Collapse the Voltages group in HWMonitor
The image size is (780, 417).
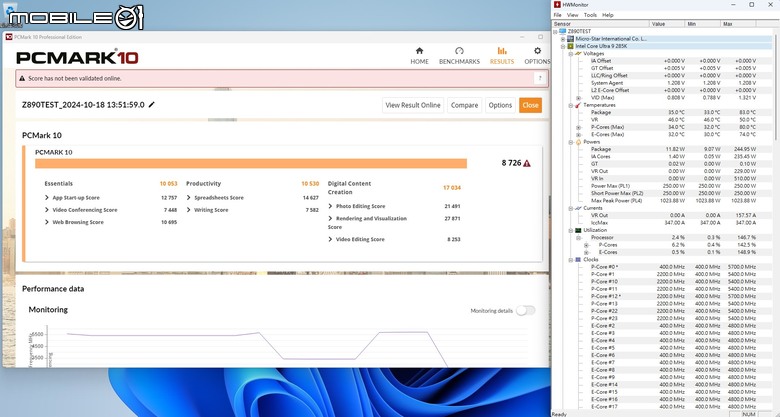tap(571, 54)
